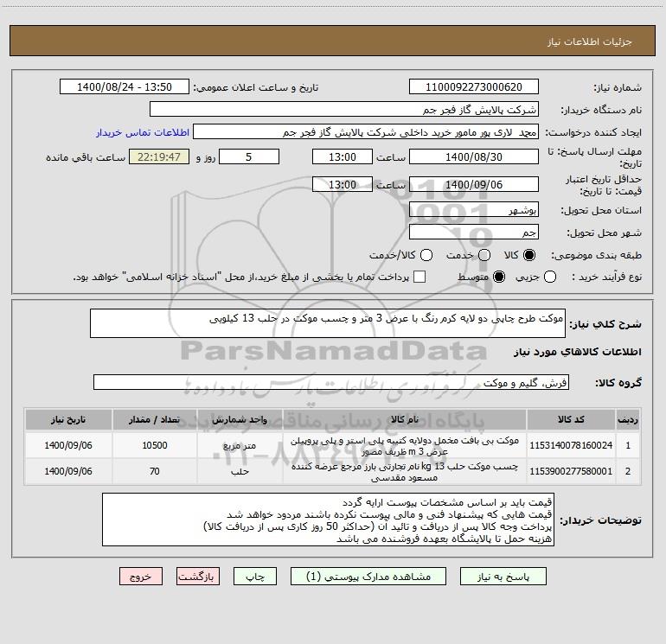Click the گروه کالا field فرش، گلیم و موکت
666x644 pixels.
point(331,382)
